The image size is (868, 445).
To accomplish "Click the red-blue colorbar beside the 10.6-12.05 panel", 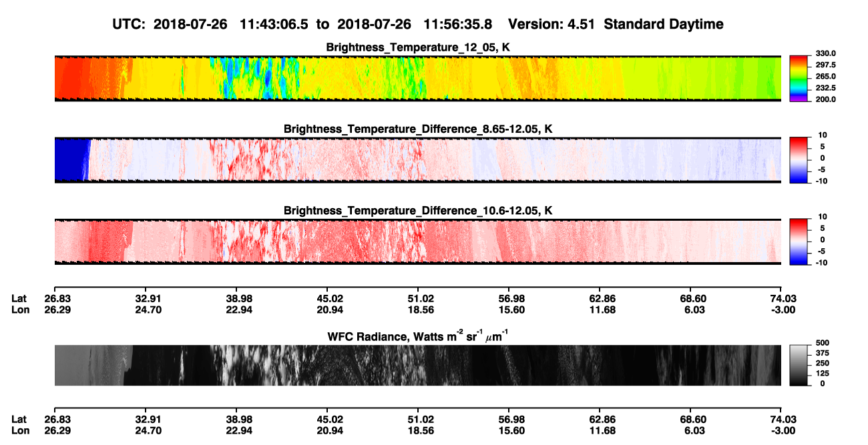I will (799, 241).
